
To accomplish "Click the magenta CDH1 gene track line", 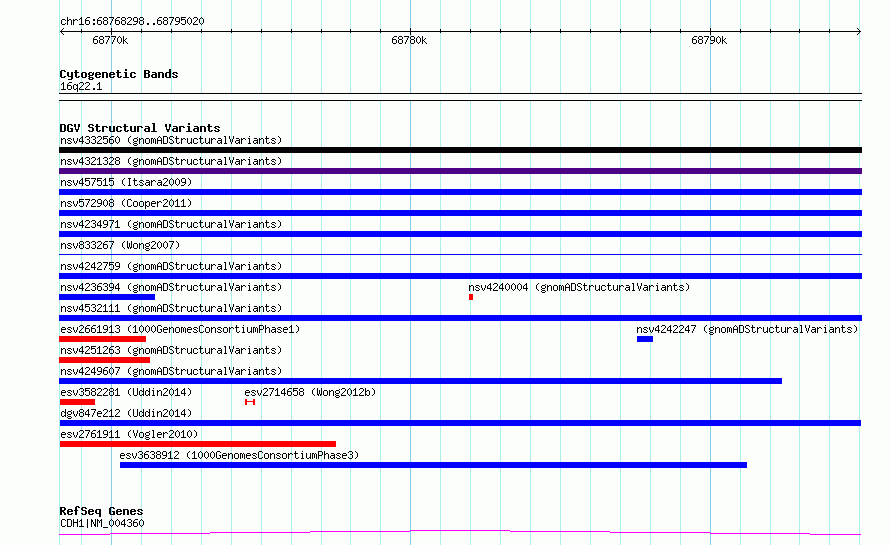I will pos(460,533).
